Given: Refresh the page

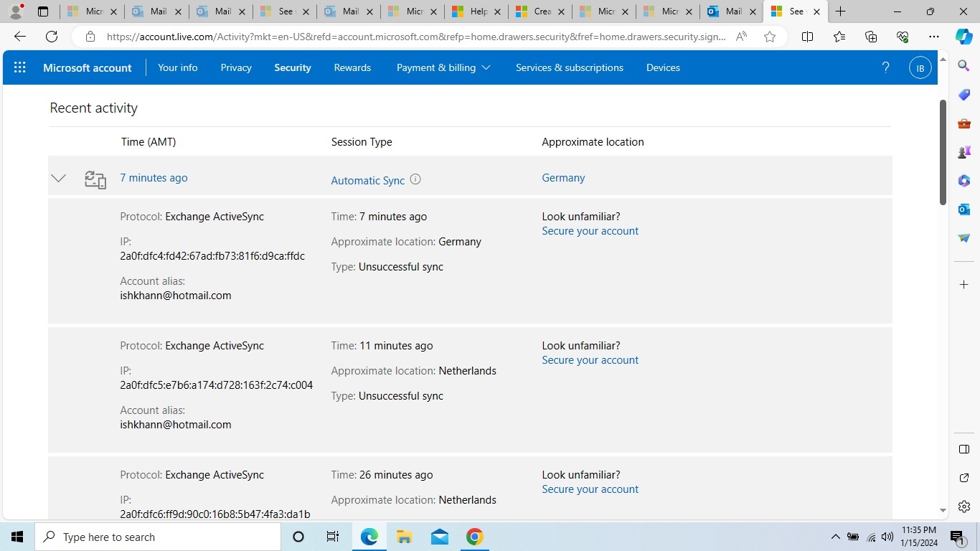Looking at the screenshot, I should click(52, 37).
